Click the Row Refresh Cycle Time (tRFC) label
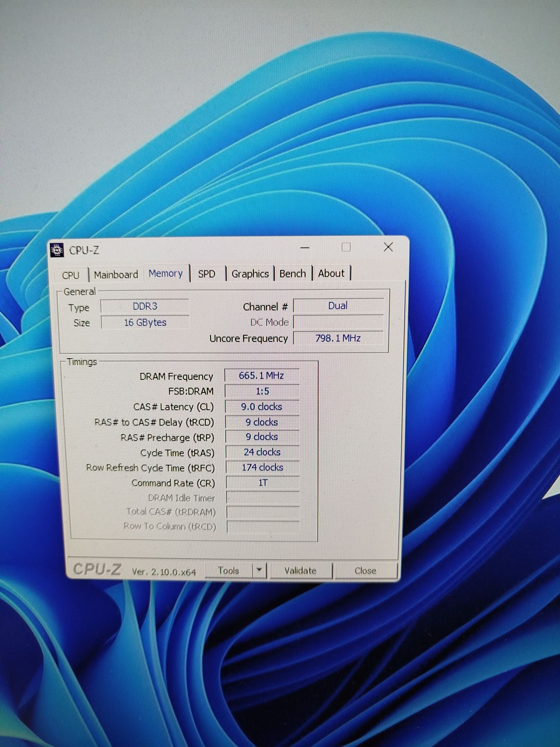The image size is (560, 747). [150, 468]
